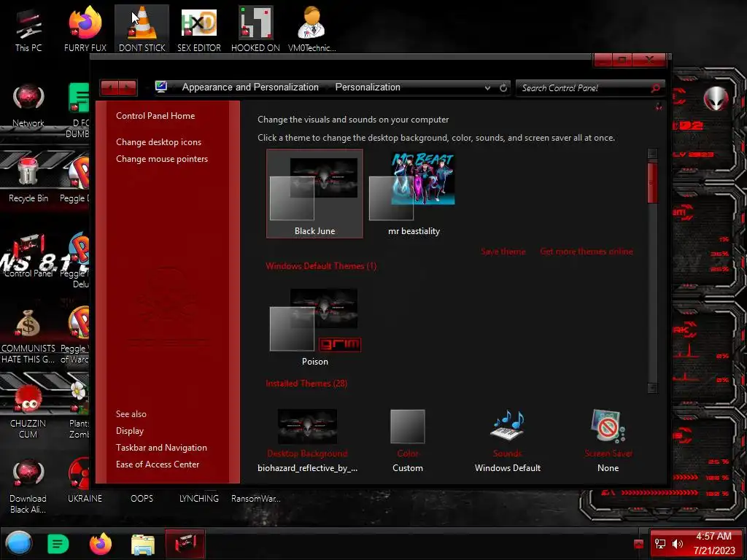The width and height of the screenshot is (747, 560).
Task: Click the volume speaker tray icon
Action: (678, 543)
